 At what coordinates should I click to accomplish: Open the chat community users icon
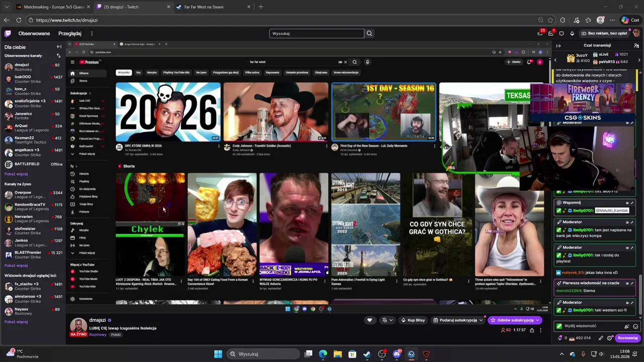point(636,45)
